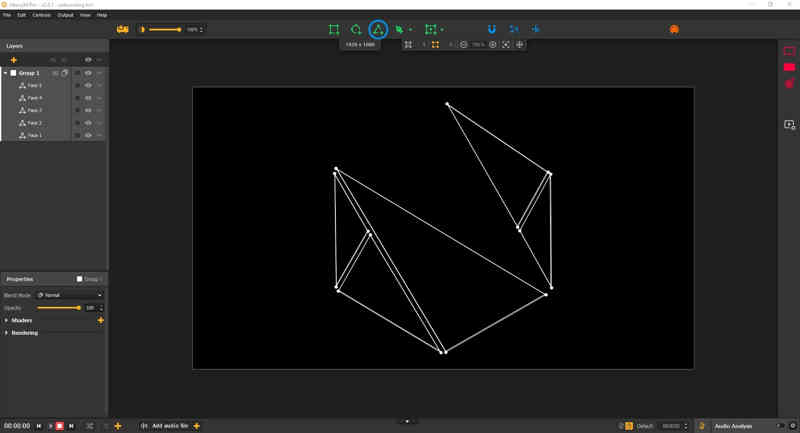Open dropdown arrow next to mesh warp tool
This screenshot has height=433, width=800.
point(442,30)
